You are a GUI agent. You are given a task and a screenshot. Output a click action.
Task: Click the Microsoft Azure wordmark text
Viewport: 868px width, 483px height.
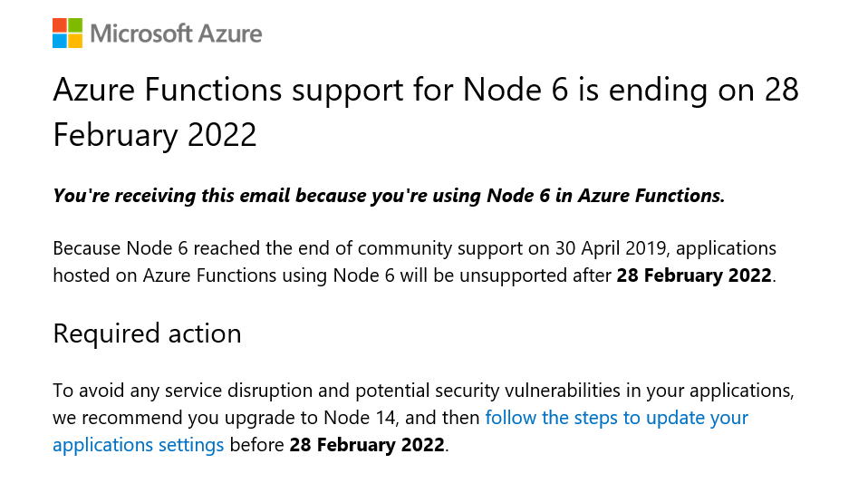click(x=176, y=34)
